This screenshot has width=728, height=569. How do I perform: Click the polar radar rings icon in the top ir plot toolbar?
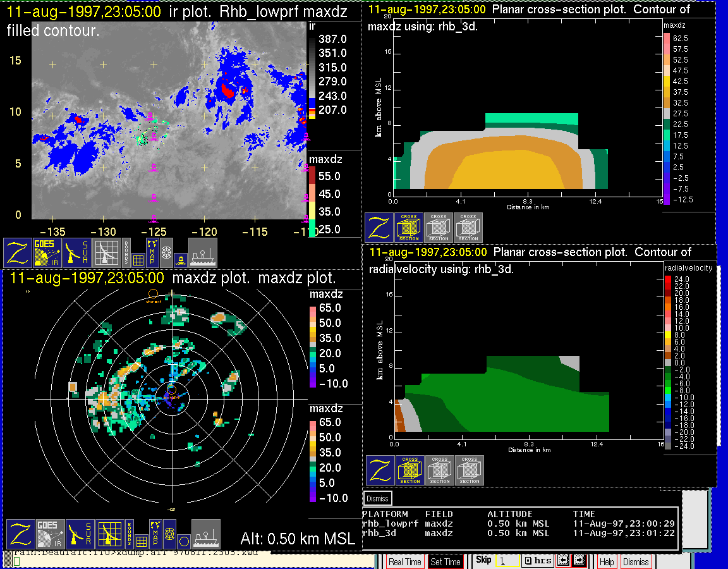tap(166, 252)
